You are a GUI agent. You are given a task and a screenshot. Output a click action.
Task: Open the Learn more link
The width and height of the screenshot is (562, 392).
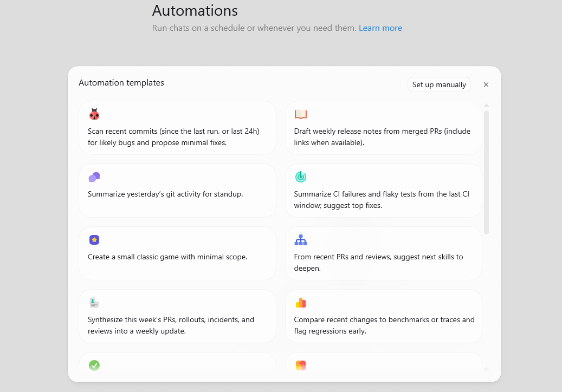pyautogui.click(x=380, y=28)
